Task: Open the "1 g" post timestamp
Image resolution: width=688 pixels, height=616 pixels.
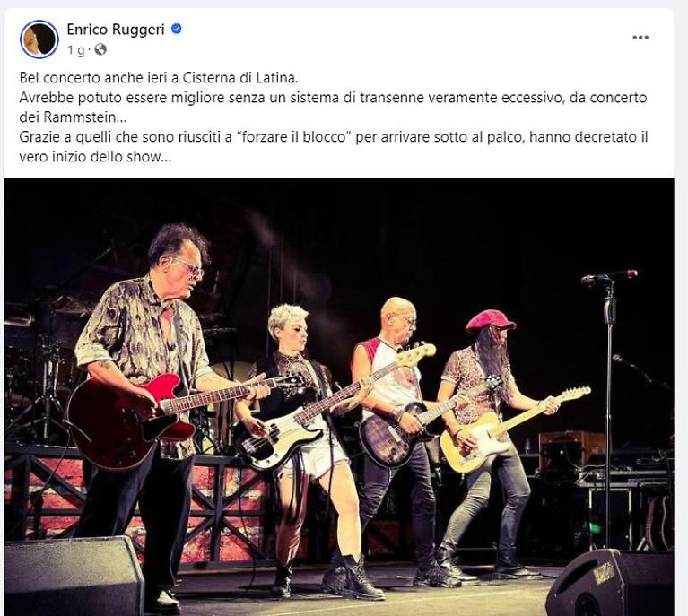Action: (75, 50)
